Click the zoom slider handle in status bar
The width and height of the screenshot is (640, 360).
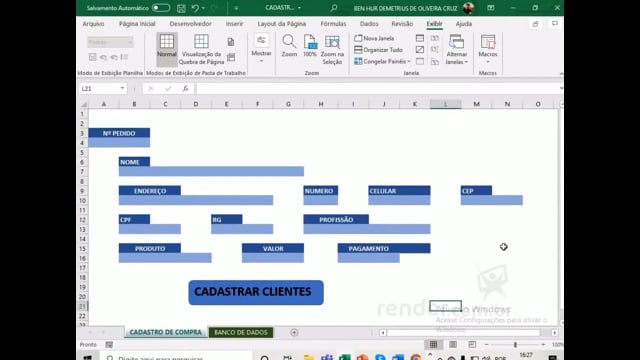tap(515, 345)
